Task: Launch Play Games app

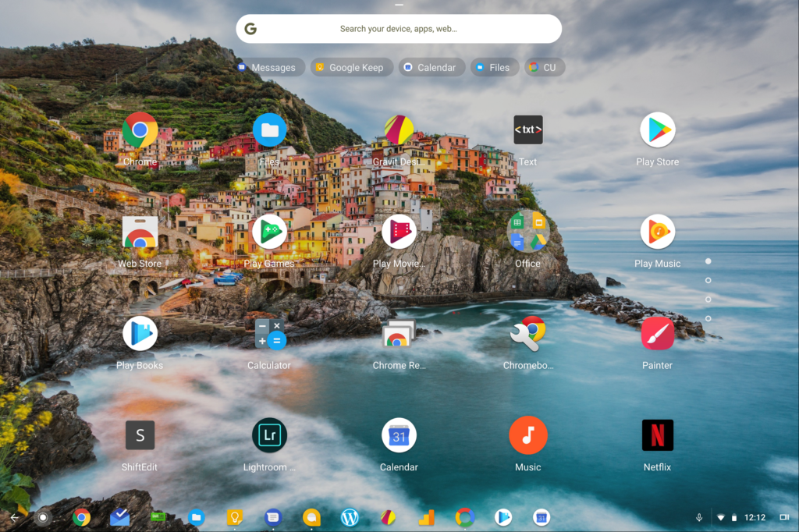Action: 269,232
